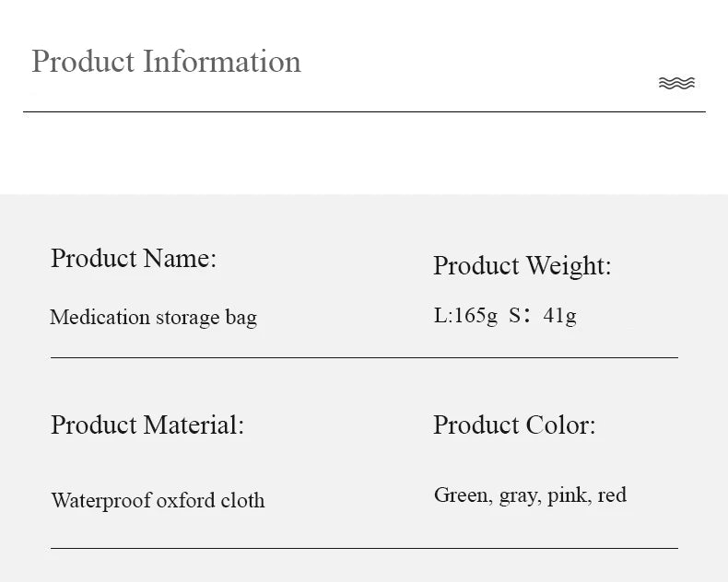This screenshot has width=728, height=582.
Task: Click the divider line under the heading
Action: click(364, 111)
